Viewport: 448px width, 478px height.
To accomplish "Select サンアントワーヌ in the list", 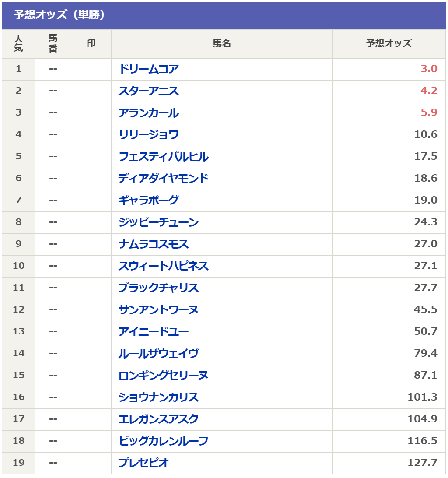I will (x=158, y=310).
